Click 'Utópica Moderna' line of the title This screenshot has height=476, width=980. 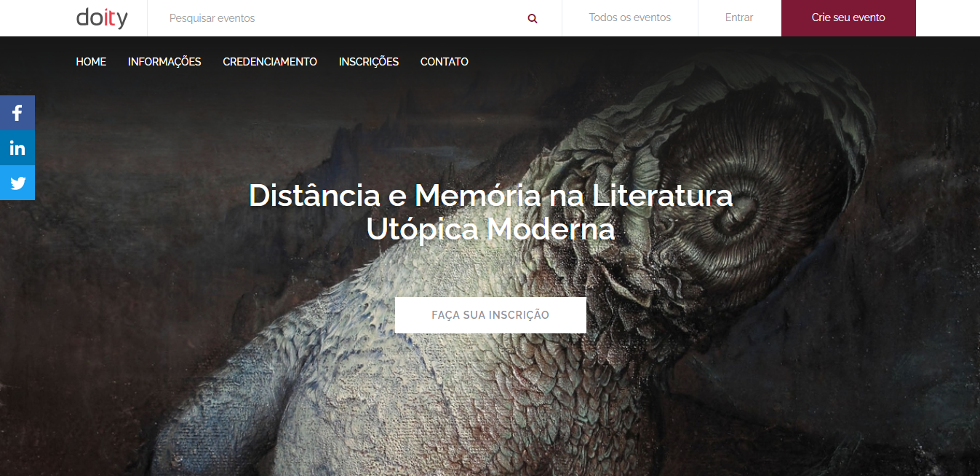pos(490,229)
